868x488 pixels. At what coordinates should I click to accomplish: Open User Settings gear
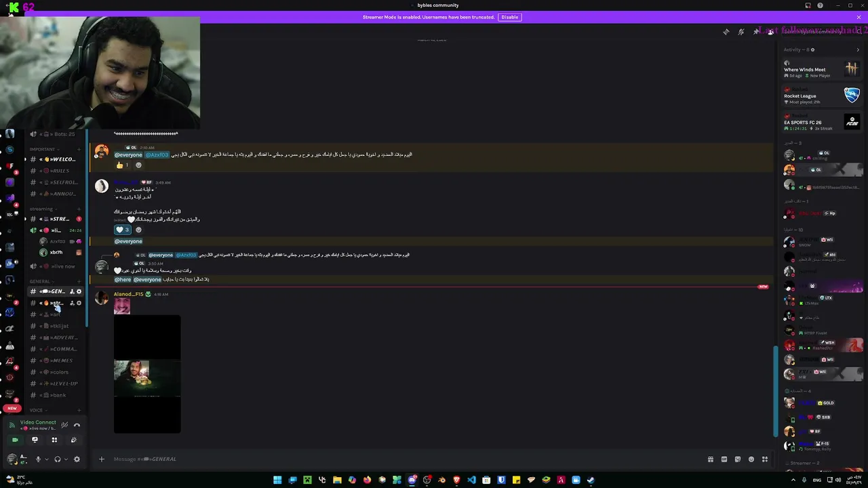click(x=77, y=459)
